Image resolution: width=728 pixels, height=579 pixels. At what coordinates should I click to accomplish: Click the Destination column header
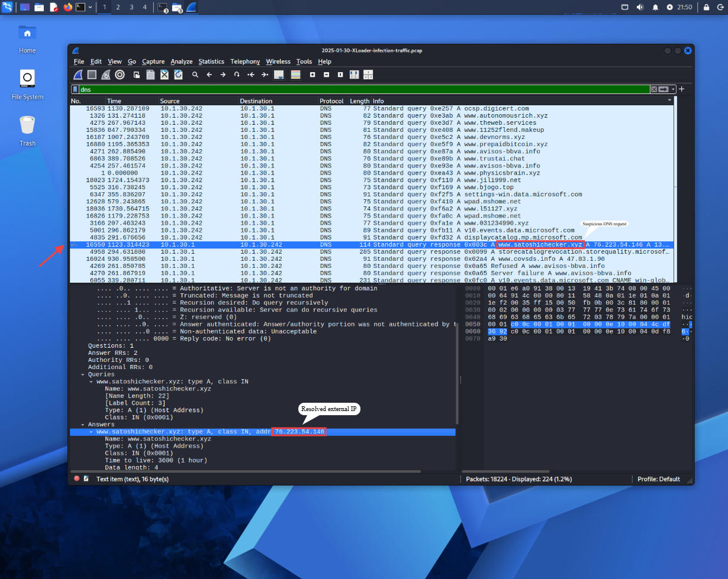tap(278, 101)
